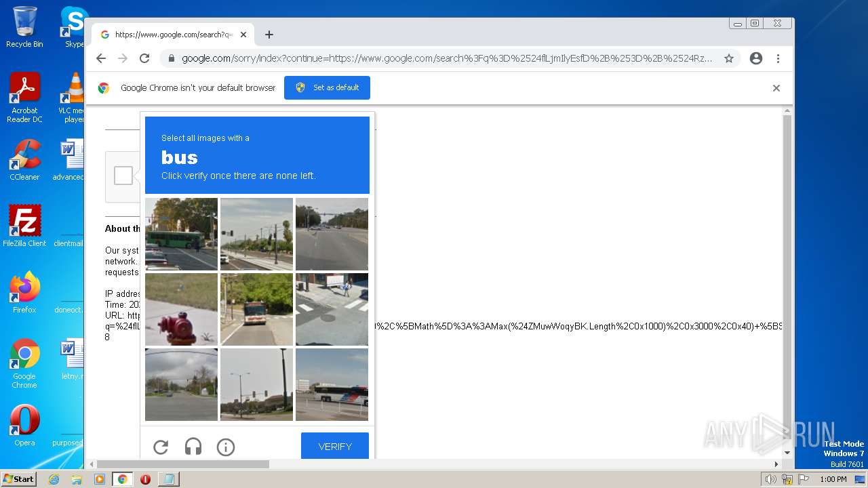Click the clock showing 1:00 PM
The width and height of the screenshot is (868, 488).
[833, 479]
